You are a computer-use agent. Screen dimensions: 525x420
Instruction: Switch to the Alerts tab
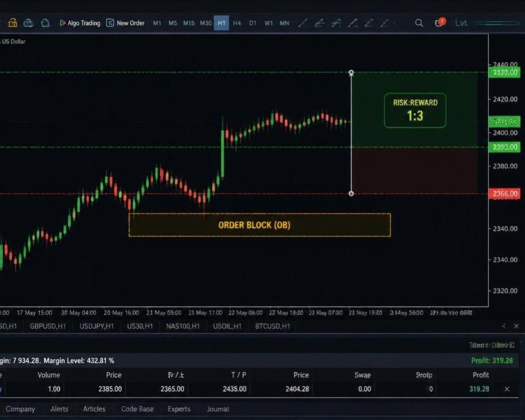pyautogui.click(x=59, y=409)
